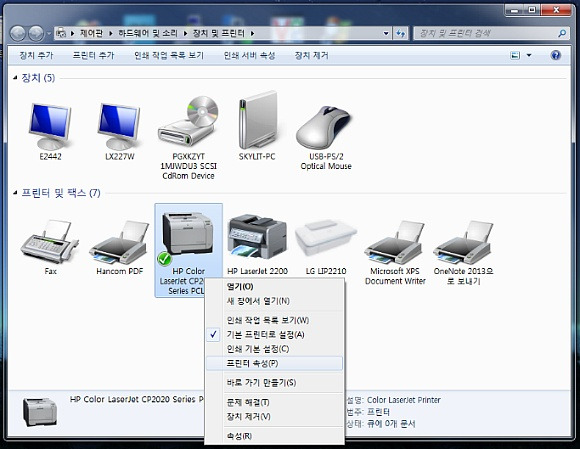Choose 프린터 속성(P) from context menu
Image resolution: width=580 pixels, height=449 pixels.
coord(274,363)
